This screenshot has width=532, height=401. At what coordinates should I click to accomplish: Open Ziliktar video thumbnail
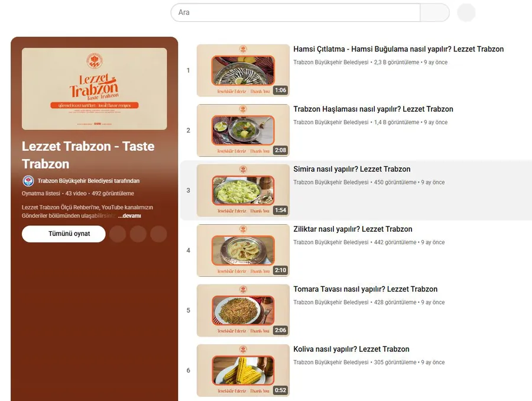point(243,251)
